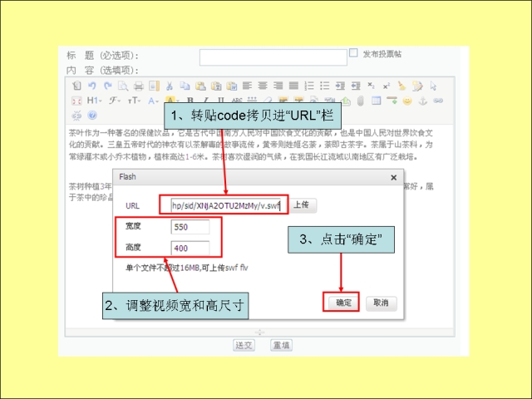The width and height of the screenshot is (532, 399).
Task: Apply center alignment from the toolbar
Action: point(263,86)
